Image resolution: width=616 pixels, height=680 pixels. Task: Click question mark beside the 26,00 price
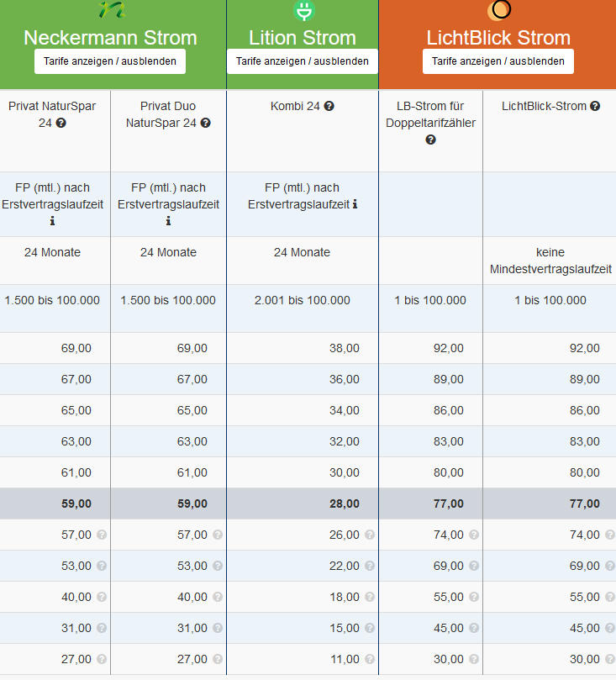(x=370, y=535)
